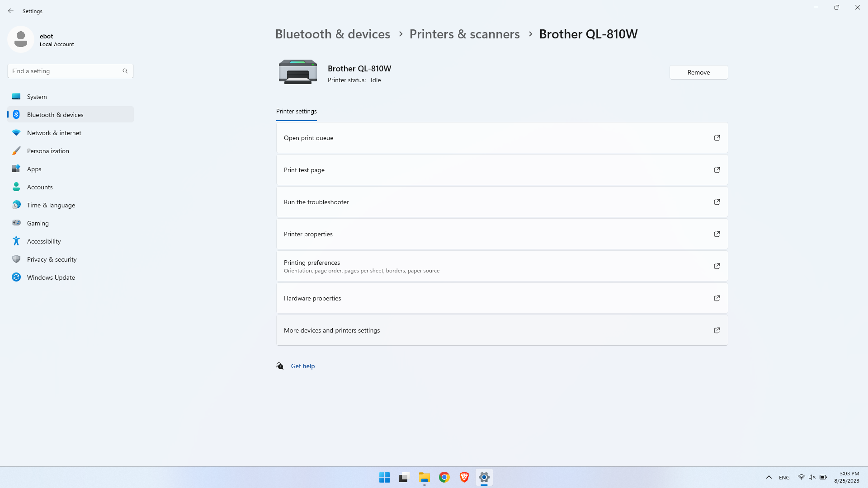This screenshot has width=868, height=488.
Task: Click the Get help link
Action: pyautogui.click(x=303, y=366)
